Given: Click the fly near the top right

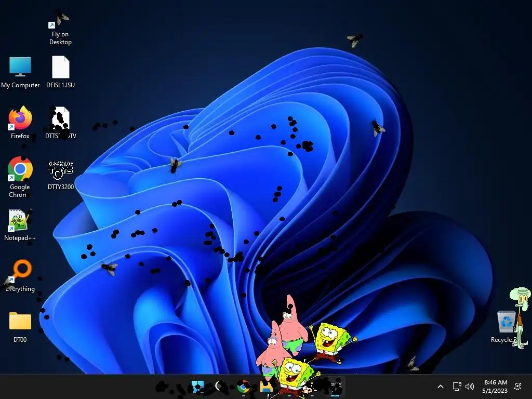Looking at the screenshot, I should pyautogui.click(x=355, y=41).
